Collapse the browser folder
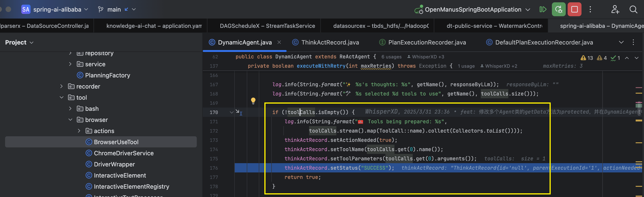This screenshot has height=197, width=644. point(71,120)
